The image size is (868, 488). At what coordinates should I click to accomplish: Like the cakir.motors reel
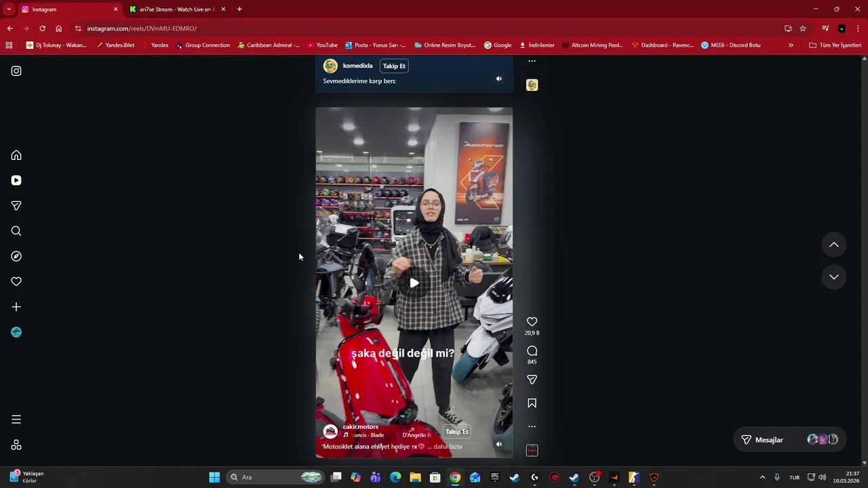(532, 322)
